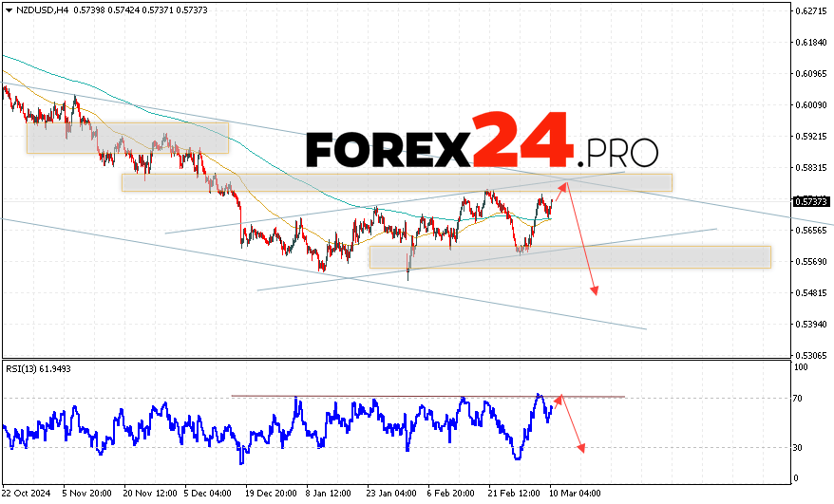Click the 0.62715 price axis label
Viewport: 834px width, 504px height.
808,11
